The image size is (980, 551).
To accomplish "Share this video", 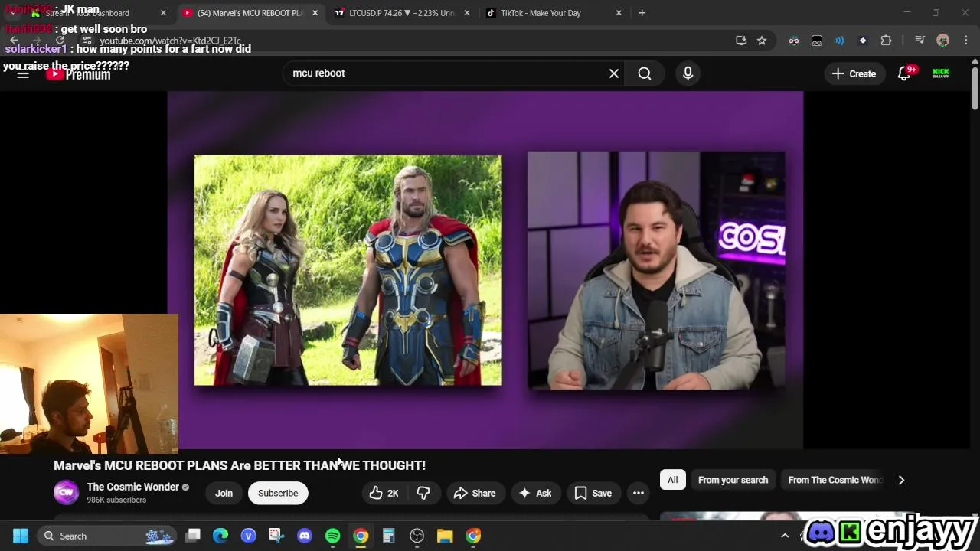I will 475,494.
